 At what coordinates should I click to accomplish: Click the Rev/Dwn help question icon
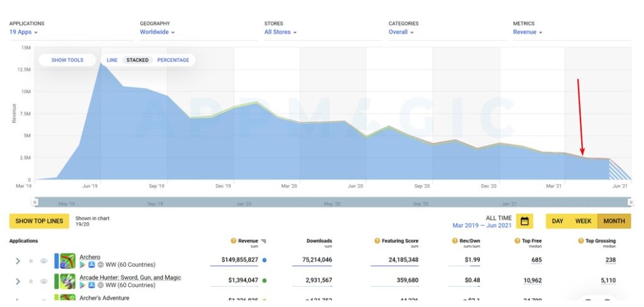coord(454,241)
